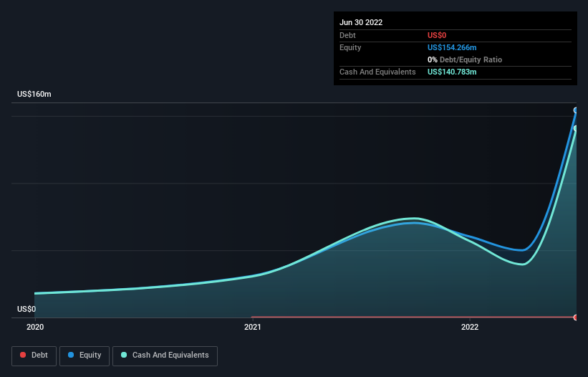This screenshot has height=377, width=588.
Task: Click the 2021 label on the x-axis
Action: coord(252,328)
